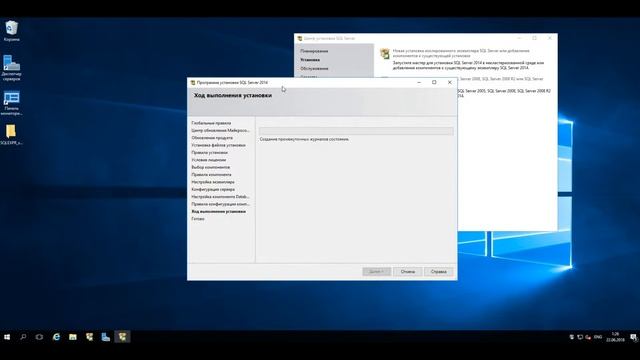The height and width of the screenshot is (360, 640).
Task: Close the SQL Server 2014 setup window
Action: pos(450,82)
